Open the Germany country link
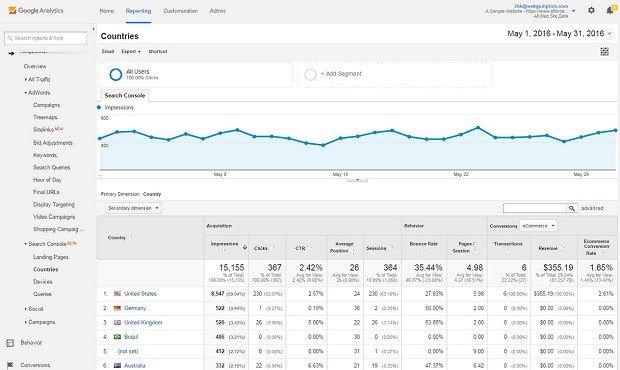 (135, 308)
